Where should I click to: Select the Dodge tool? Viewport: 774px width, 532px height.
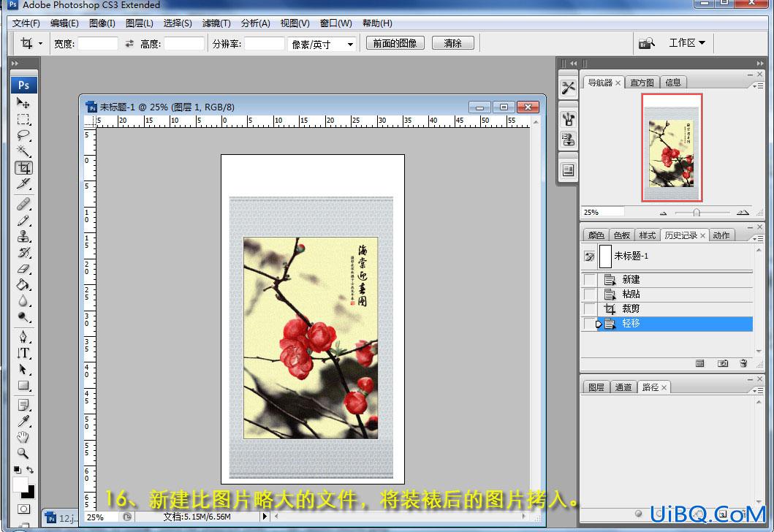pos(23,317)
